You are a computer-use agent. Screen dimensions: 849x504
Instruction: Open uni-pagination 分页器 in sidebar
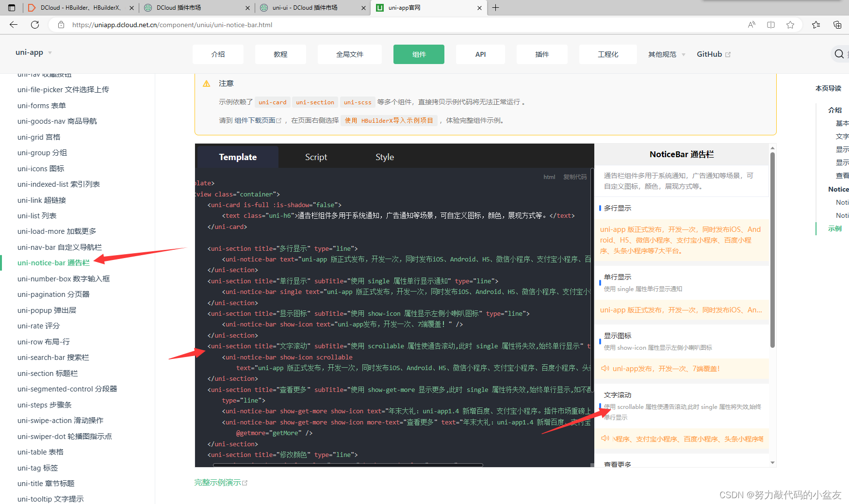coord(53,294)
